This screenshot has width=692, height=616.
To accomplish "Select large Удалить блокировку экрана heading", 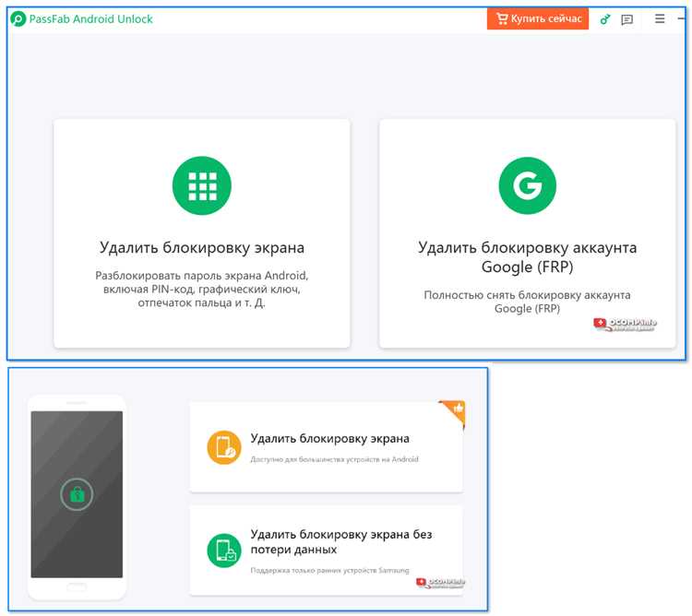I will [202, 247].
